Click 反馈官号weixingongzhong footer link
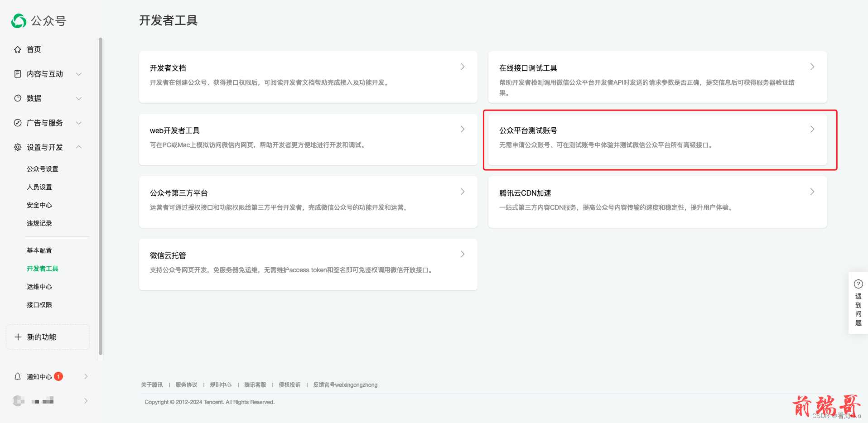Screen dimensions: 868x423 pyautogui.click(x=345, y=385)
